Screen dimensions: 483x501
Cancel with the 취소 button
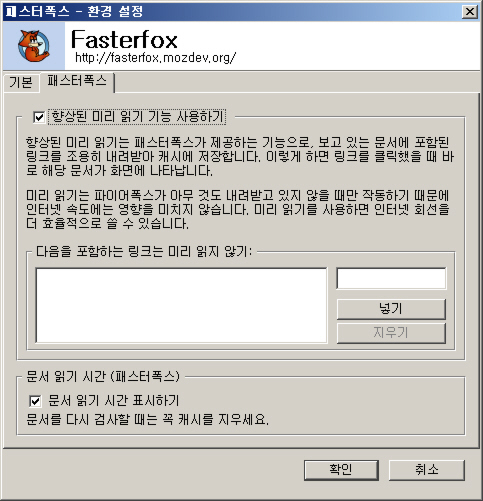click(427, 470)
